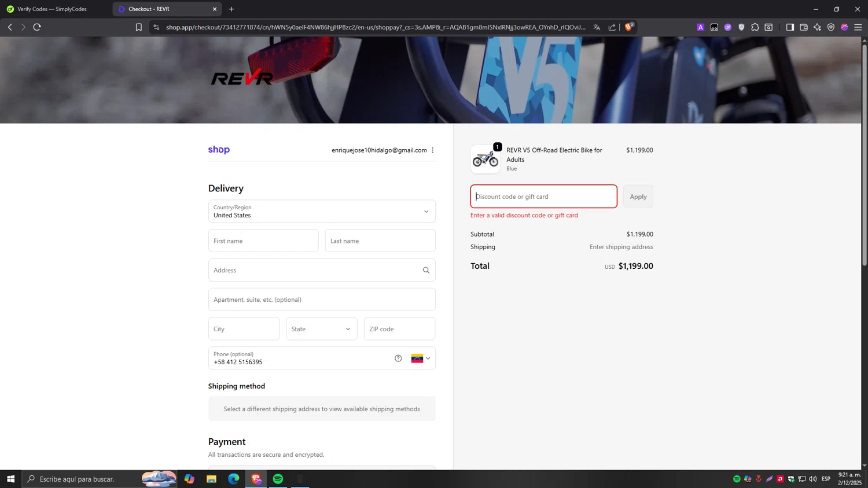Click the City field
The width and height of the screenshot is (868, 488).
[x=244, y=329]
